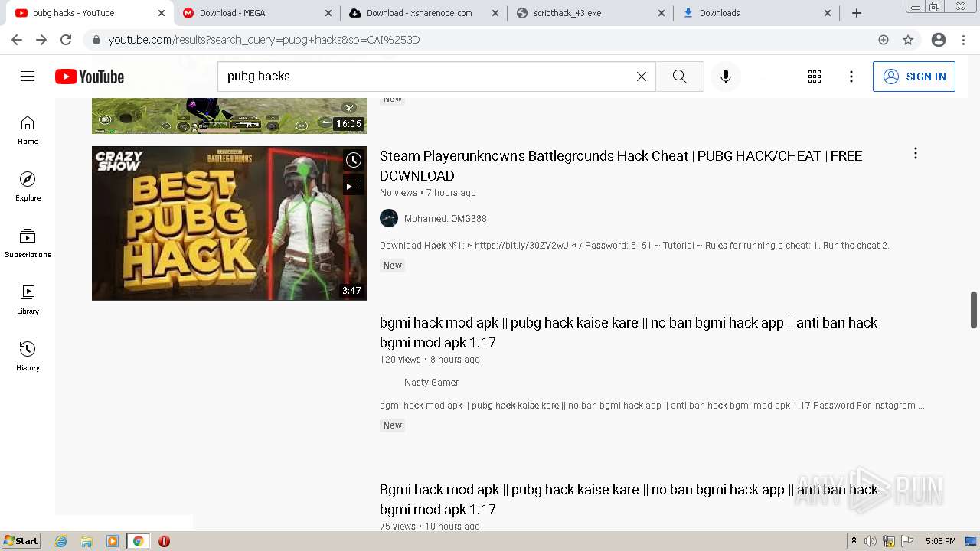Viewport: 980px width, 551px height.
Task: Open Explore in sidebar
Action: pyautogui.click(x=28, y=187)
